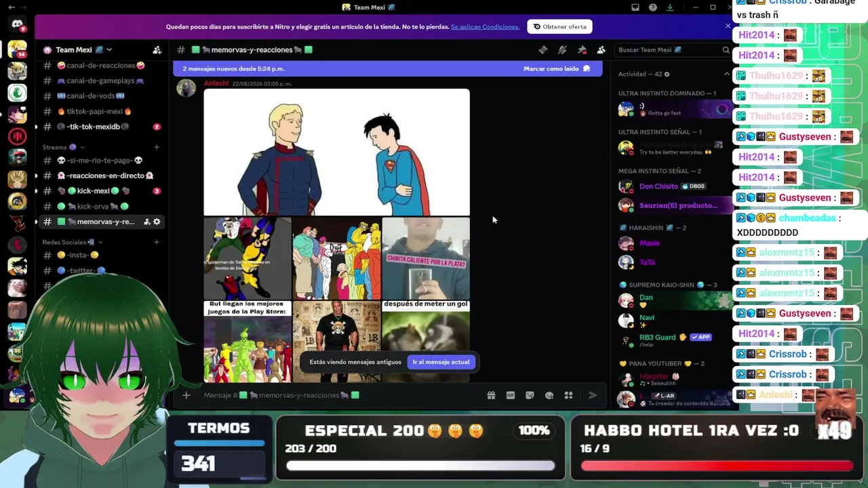Open the Discord help icon
868x488 pixels.
(652, 7)
